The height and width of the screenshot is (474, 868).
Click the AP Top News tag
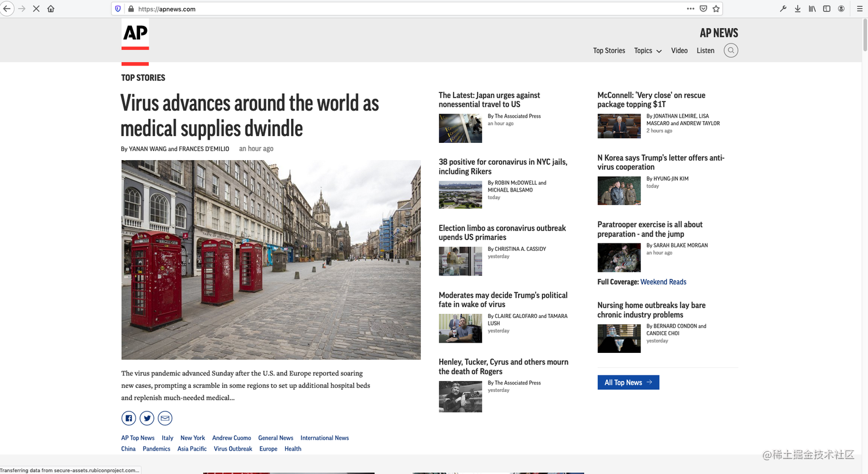pos(138,438)
